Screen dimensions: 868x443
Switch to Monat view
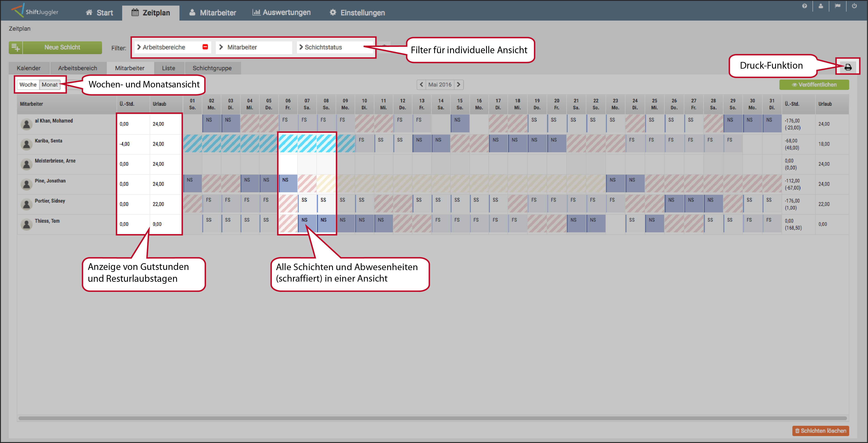point(49,85)
